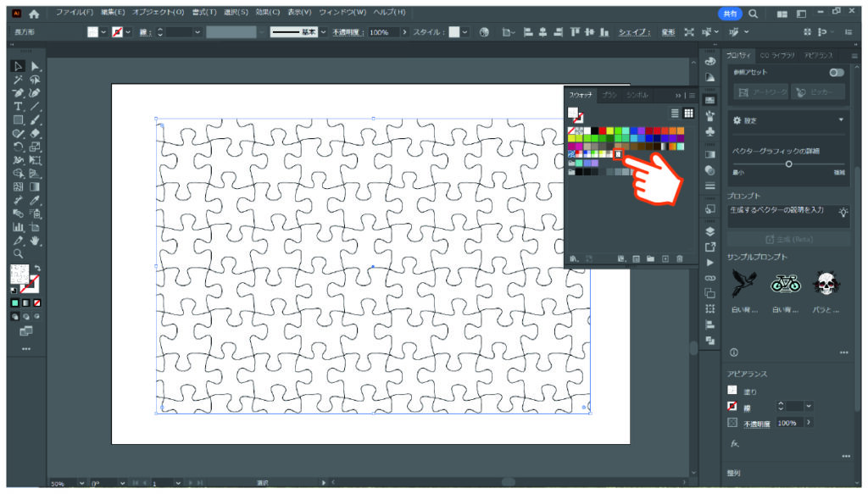Click the アートワーク button
Image resolution: width=868 pixels, height=494 pixels.
[x=762, y=92]
